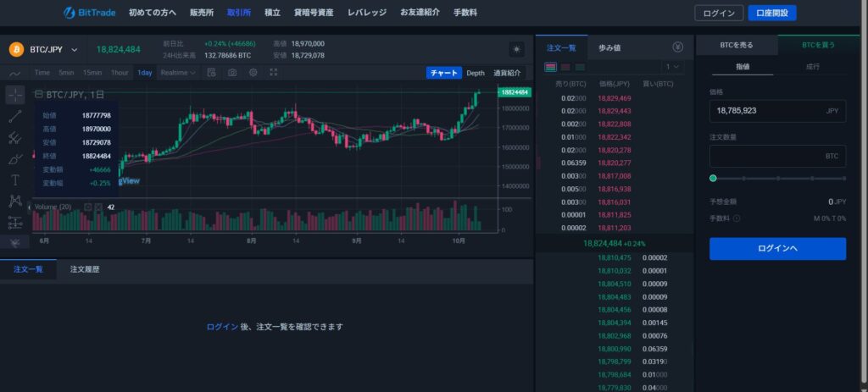
Task: Toggle light/dark theme sun icon
Action: coord(516,49)
